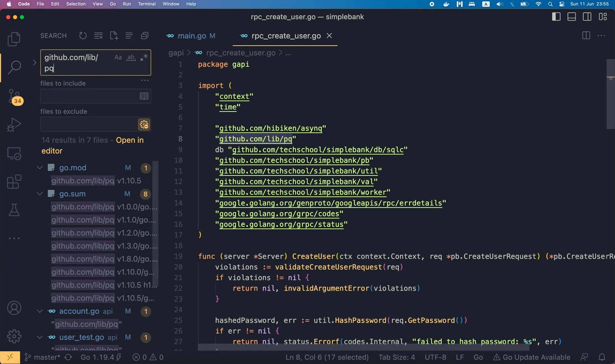This screenshot has width=615, height=364.
Task: Open feedback icon in status bar
Action: coord(584,357)
